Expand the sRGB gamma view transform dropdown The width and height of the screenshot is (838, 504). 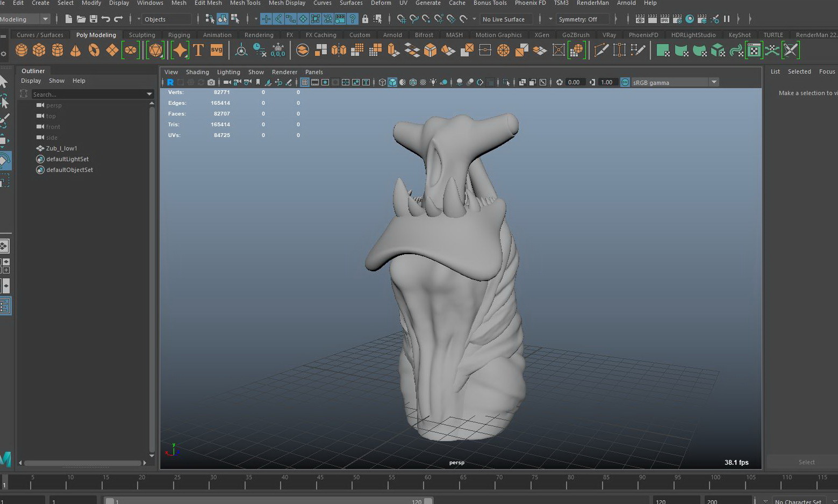(x=714, y=82)
